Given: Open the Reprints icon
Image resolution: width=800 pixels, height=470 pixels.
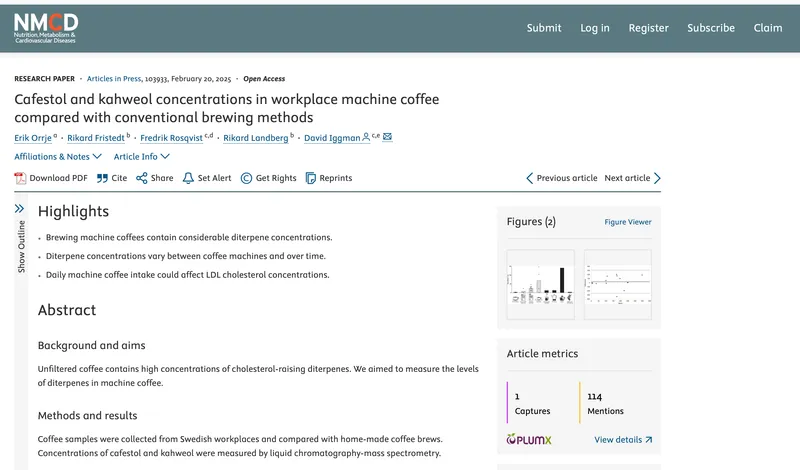Looking at the screenshot, I should (311, 178).
